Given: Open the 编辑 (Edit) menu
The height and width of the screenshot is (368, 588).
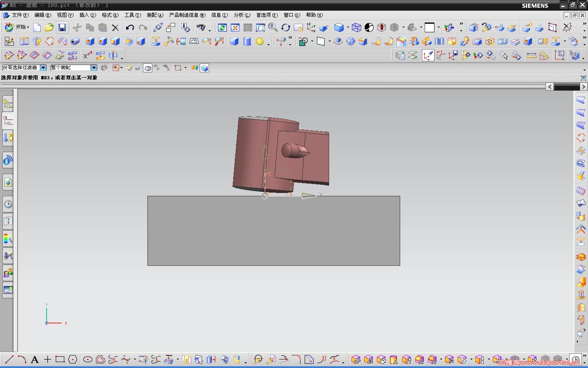Looking at the screenshot, I should point(43,15).
